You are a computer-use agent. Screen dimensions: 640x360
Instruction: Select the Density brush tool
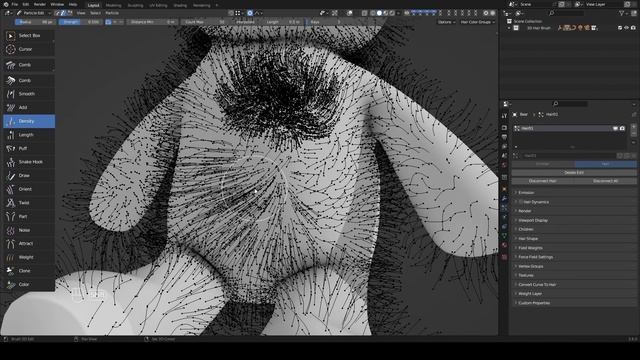click(29, 121)
